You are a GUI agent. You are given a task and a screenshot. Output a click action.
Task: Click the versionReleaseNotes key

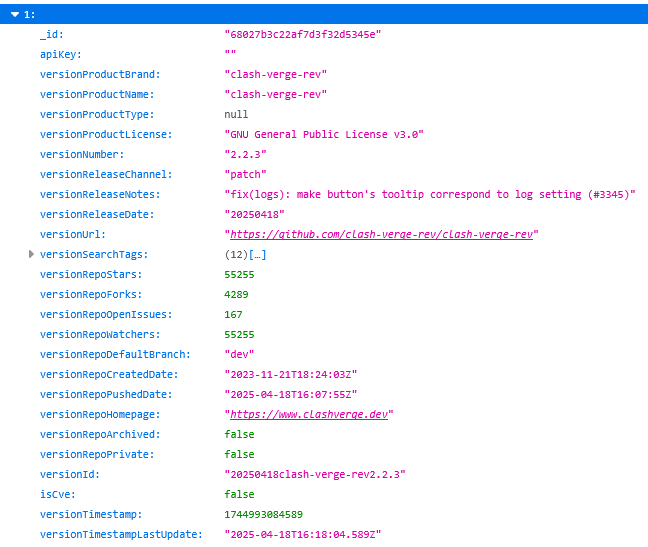pyautogui.click(x=100, y=194)
